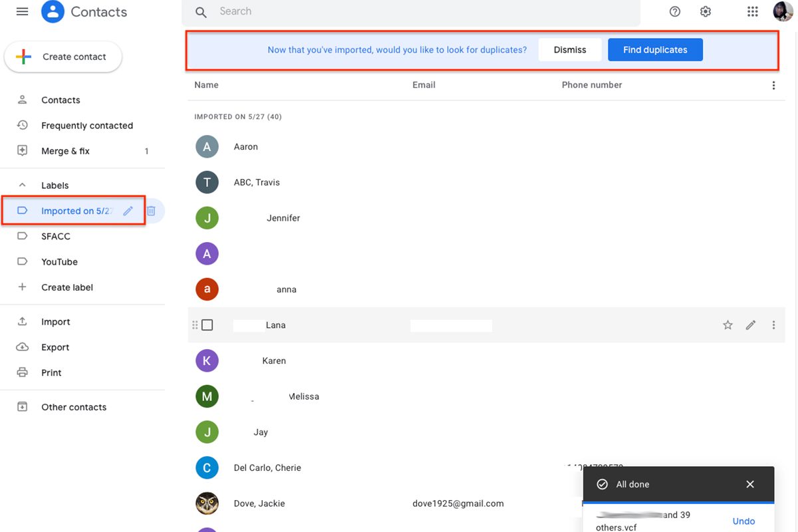Click the Name column header

[x=206, y=85]
